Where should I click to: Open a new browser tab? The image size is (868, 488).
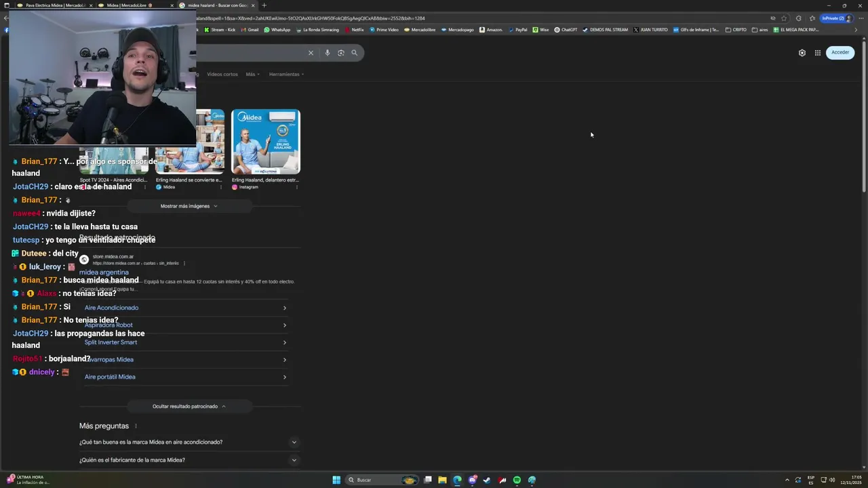tap(264, 5)
